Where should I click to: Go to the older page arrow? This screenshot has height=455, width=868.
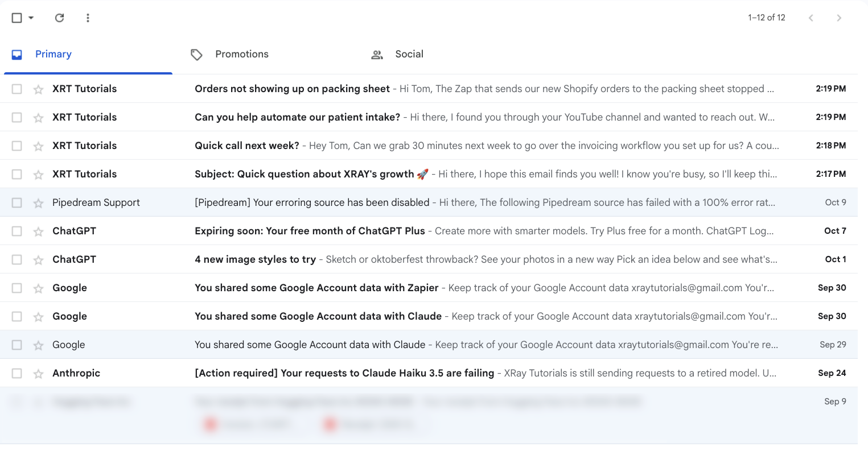click(x=839, y=18)
